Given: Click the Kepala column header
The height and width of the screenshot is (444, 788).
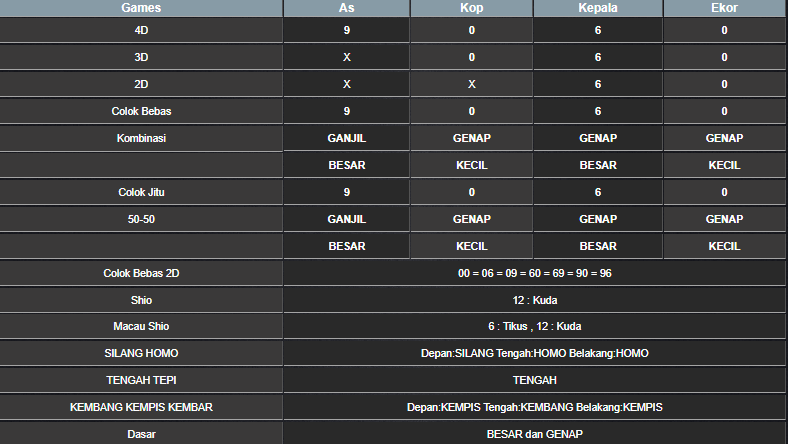Looking at the screenshot, I should (x=598, y=8).
